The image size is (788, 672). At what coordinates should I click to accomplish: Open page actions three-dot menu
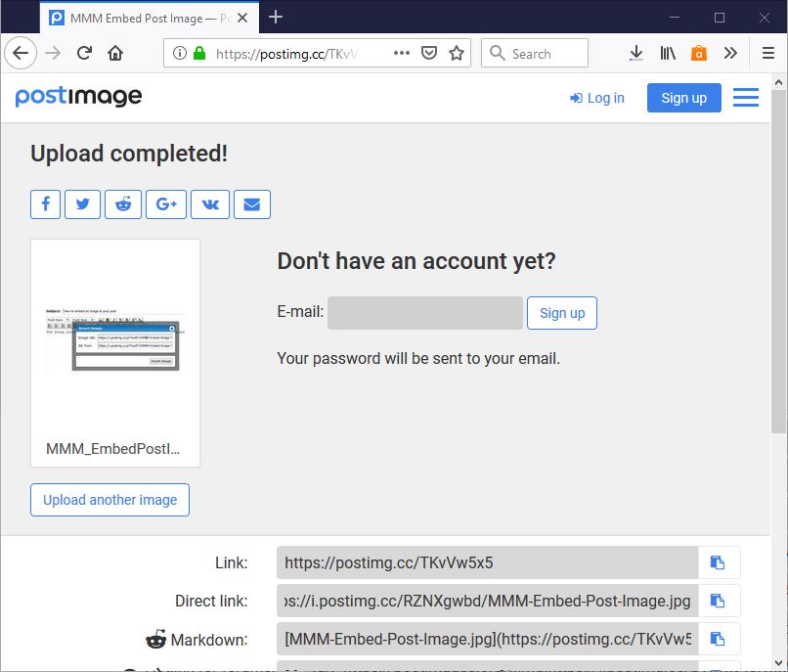pos(402,53)
